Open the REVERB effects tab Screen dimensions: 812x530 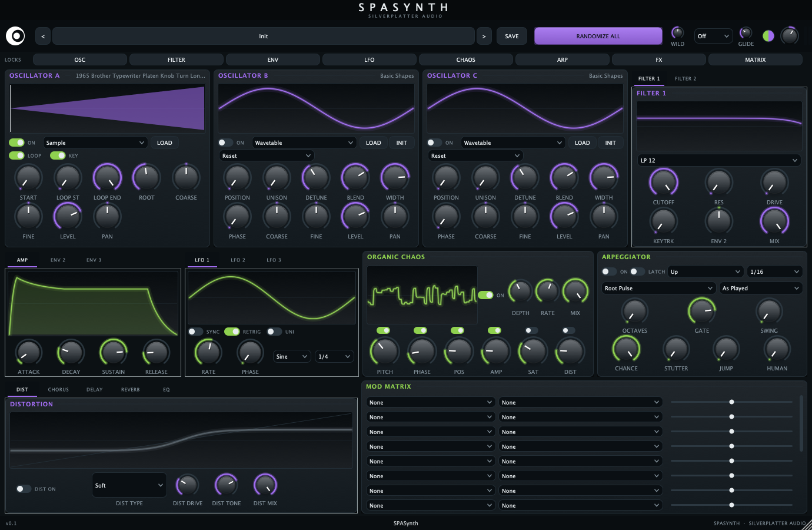[x=130, y=389]
